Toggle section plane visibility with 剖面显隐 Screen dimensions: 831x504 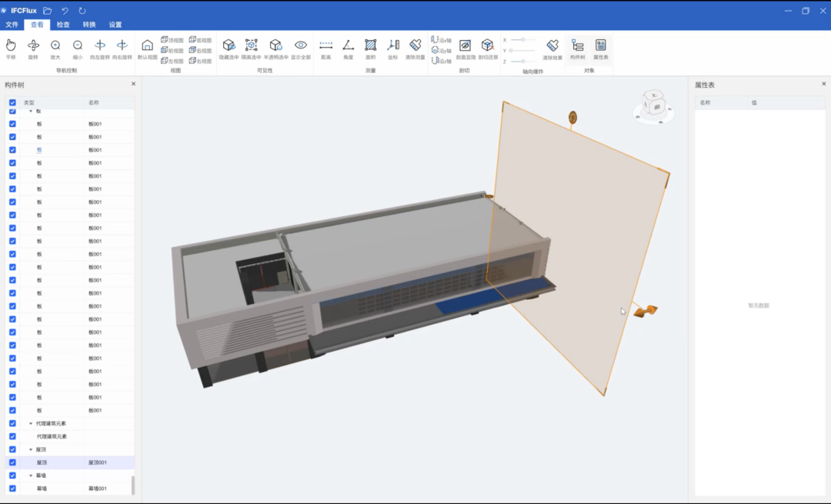point(466,48)
